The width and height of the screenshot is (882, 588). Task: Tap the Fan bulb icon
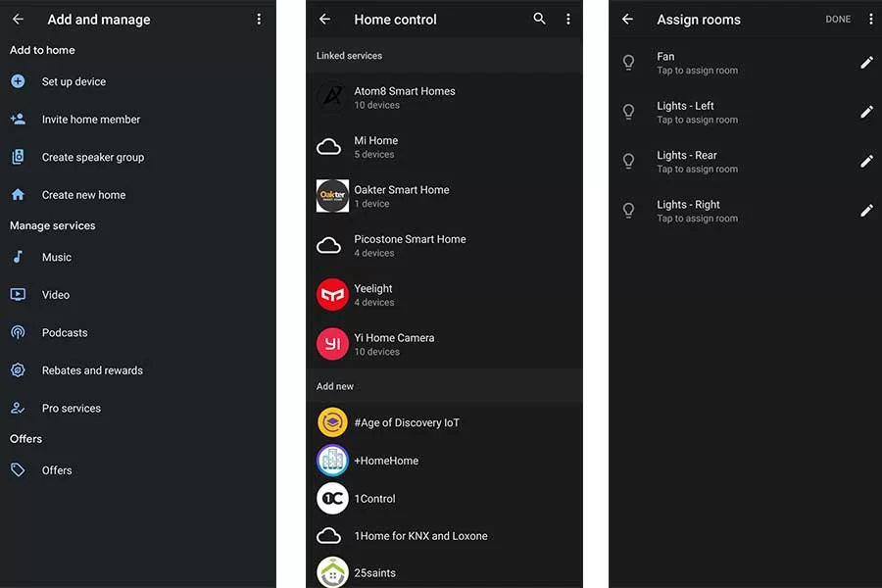coord(629,63)
